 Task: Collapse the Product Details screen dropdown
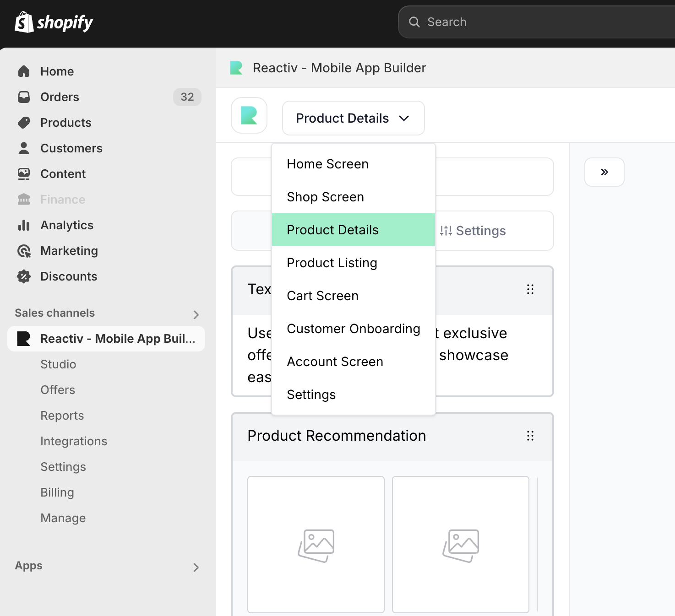click(x=353, y=118)
